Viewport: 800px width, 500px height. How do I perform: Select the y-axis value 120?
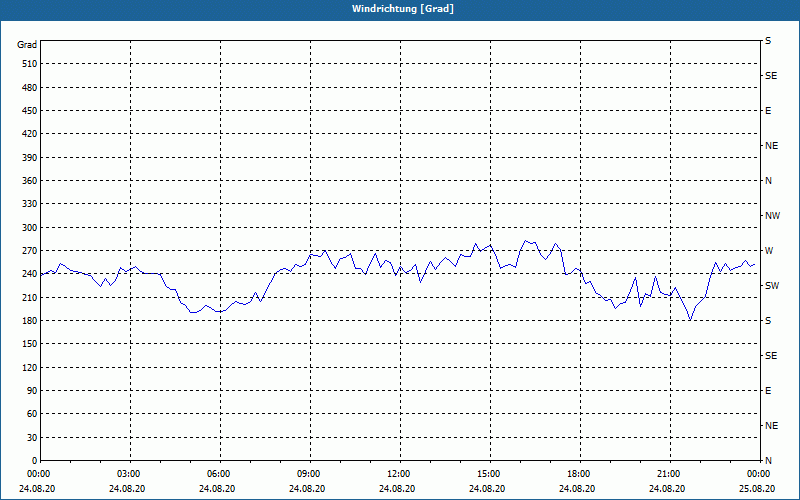coord(30,367)
